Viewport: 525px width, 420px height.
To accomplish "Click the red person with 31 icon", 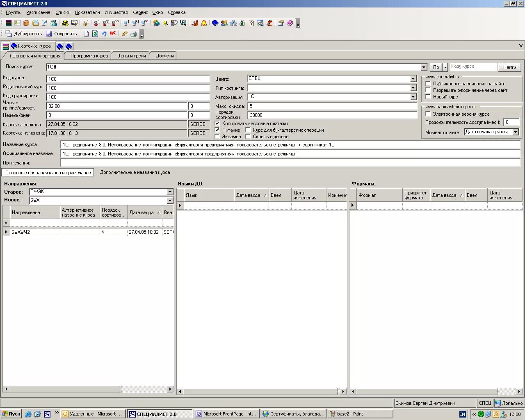I will [106, 23].
